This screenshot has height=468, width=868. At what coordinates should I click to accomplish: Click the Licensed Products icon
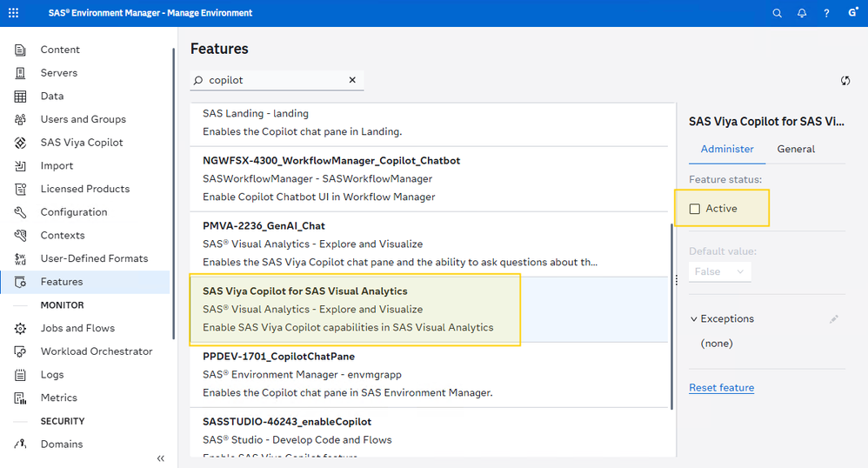click(x=20, y=190)
